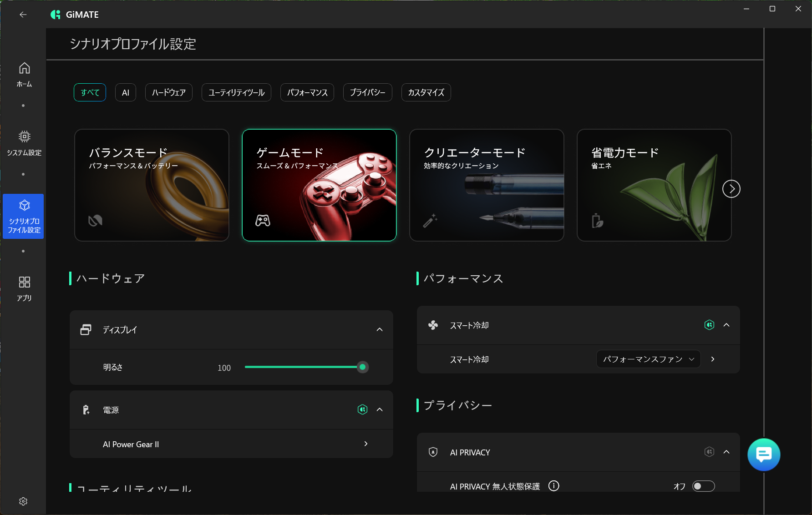Toggle AI PRIVACY 無人状態保護 switch
The width and height of the screenshot is (812, 515).
tap(704, 486)
